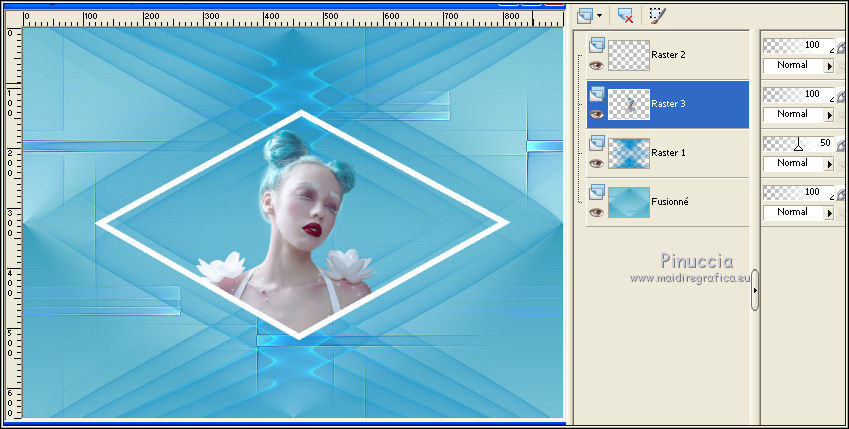The image size is (849, 429).
Task: Toggle visibility of the Raster 3 layer
Action: 596,114
